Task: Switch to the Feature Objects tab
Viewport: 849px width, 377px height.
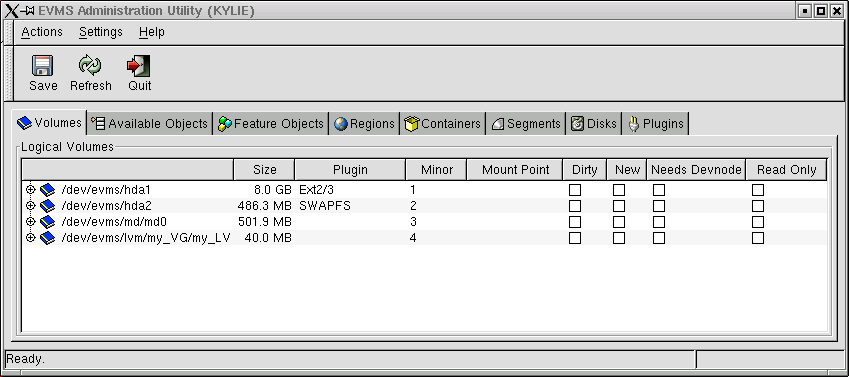Action: pos(270,124)
